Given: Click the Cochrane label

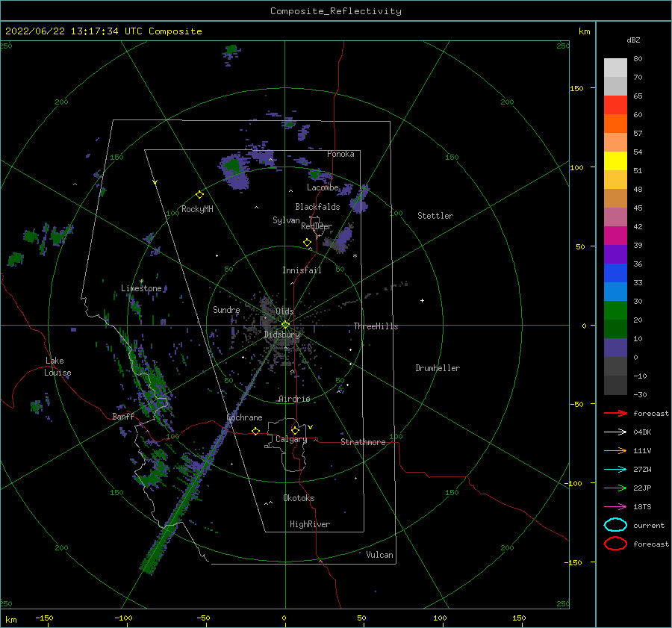Looking at the screenshot, I should pyautogui.click(x=244, y=417).
